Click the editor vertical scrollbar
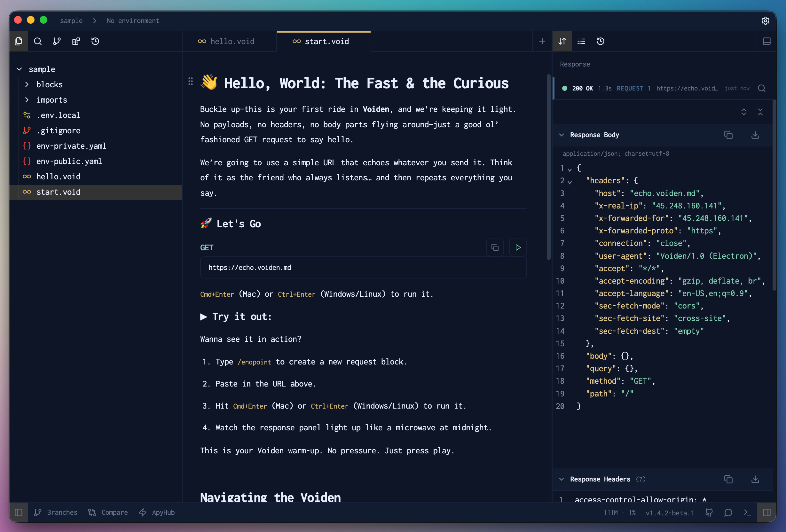This screenshot has width=786, height=532. 549,168
